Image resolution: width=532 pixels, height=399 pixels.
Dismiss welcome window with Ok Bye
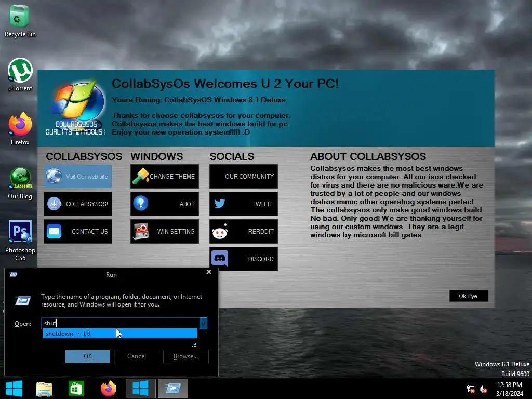pos(469,296)
